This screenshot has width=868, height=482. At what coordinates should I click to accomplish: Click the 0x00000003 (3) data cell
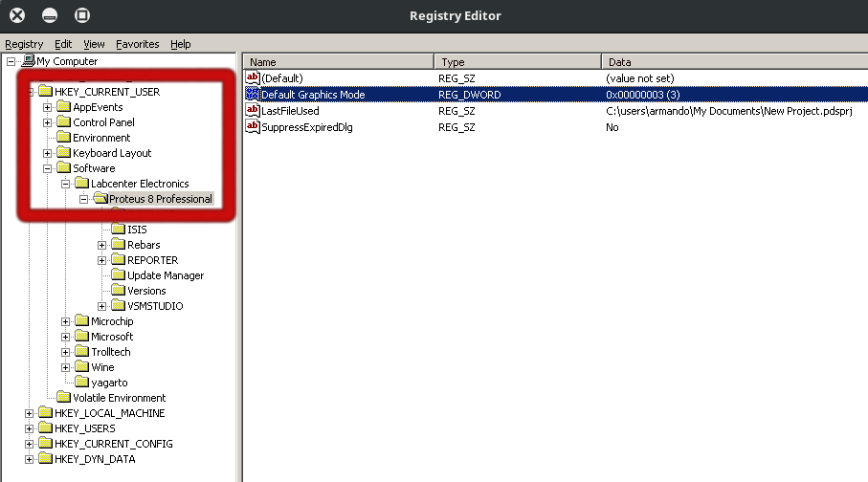click(x=643, y=95)
